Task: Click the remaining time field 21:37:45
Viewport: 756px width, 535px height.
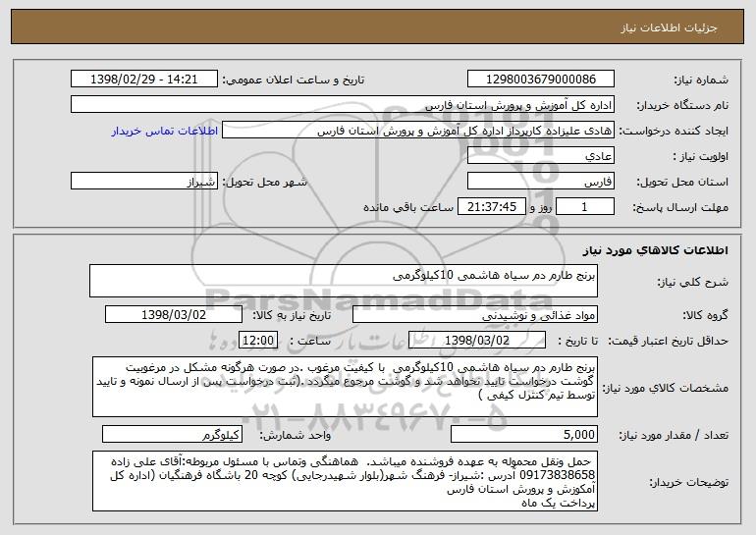Action: coord(491,207)
